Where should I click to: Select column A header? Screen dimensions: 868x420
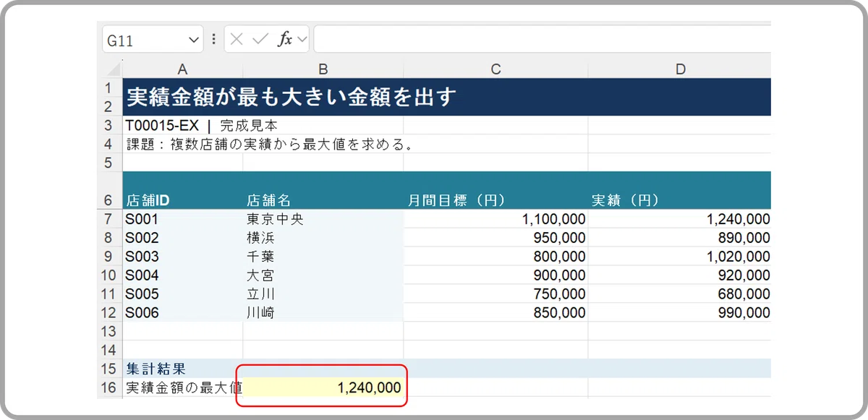tap(182, 69)
